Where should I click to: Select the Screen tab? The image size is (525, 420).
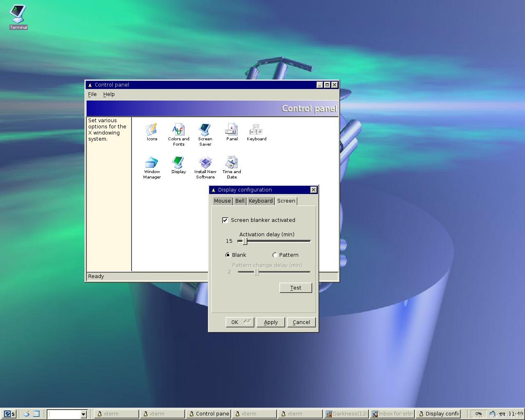[x=286, y=201]
